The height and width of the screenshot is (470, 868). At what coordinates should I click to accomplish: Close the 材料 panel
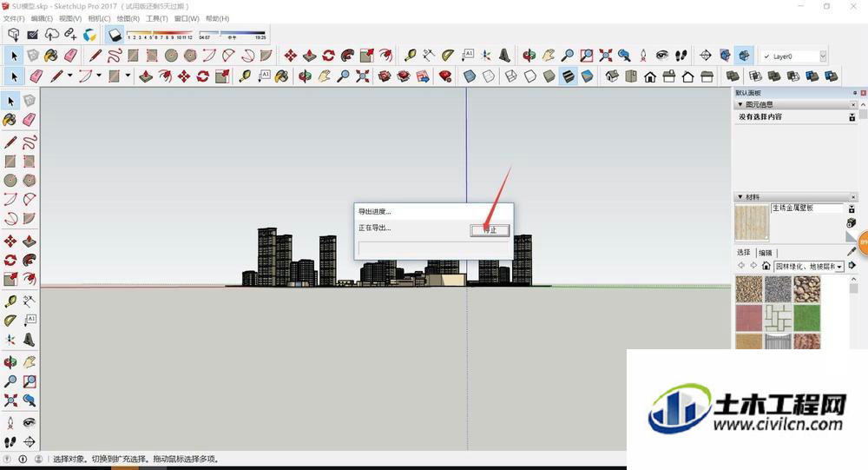tap(853, 196)
